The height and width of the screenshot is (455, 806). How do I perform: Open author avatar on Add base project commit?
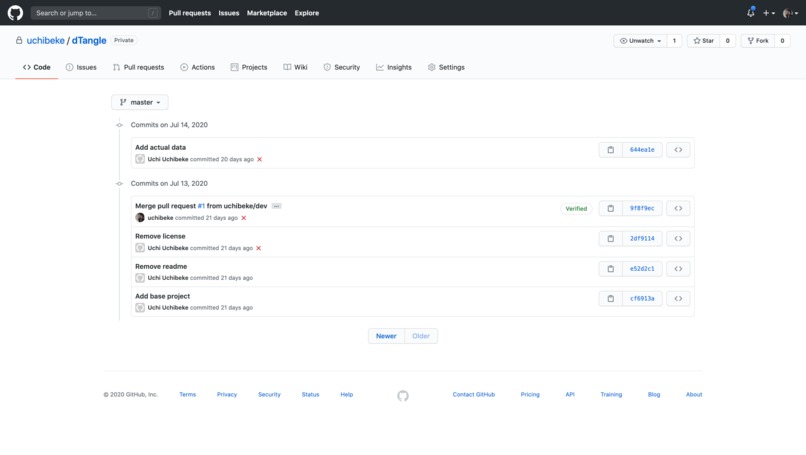(x=140, y=307)
